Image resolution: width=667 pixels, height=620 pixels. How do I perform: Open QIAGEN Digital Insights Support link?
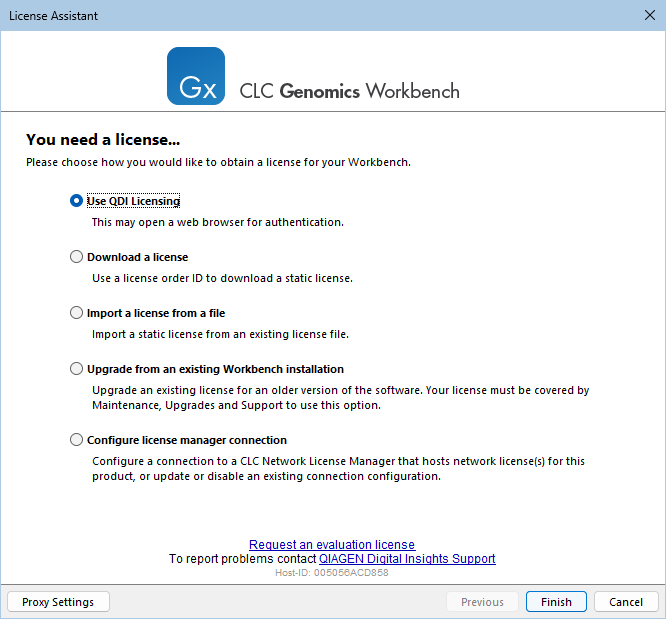[407, 558]
